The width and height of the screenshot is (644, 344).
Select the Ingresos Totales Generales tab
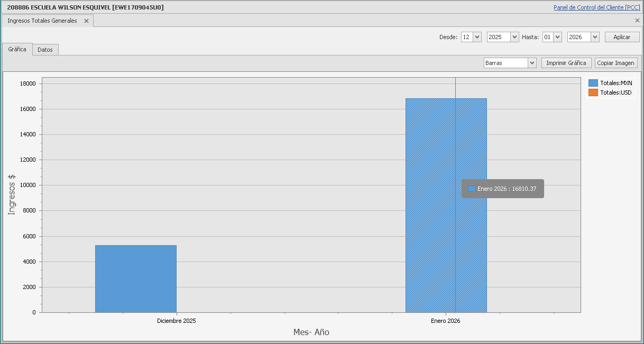pos(42,21)
